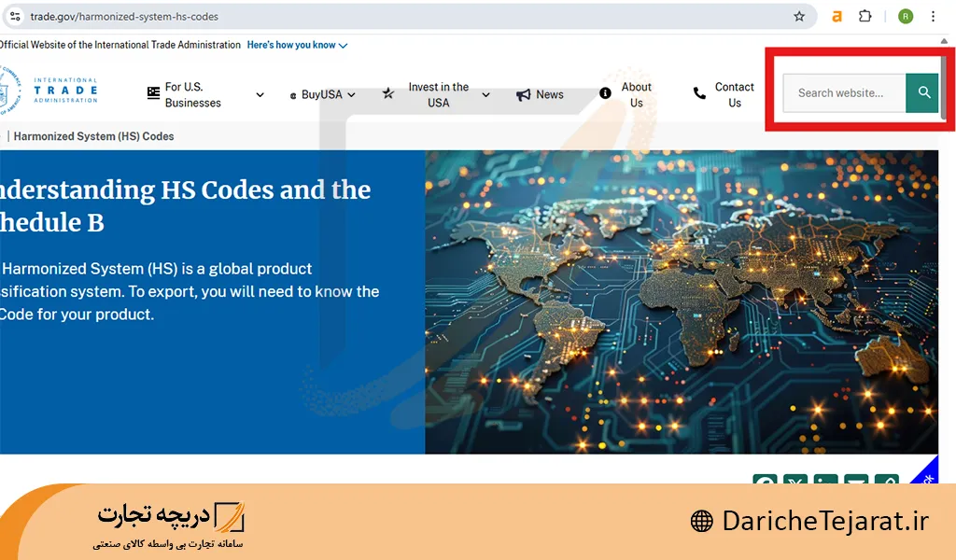Click the airplane icon near Invest in the USA
This screenshot has width=956, height=560.
click(387, 93)
